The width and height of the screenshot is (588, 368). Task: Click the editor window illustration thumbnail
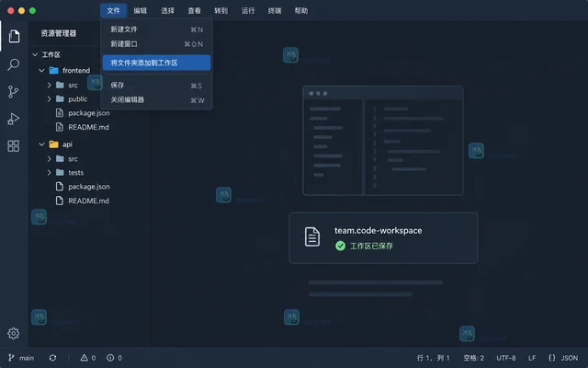point(383,141)
